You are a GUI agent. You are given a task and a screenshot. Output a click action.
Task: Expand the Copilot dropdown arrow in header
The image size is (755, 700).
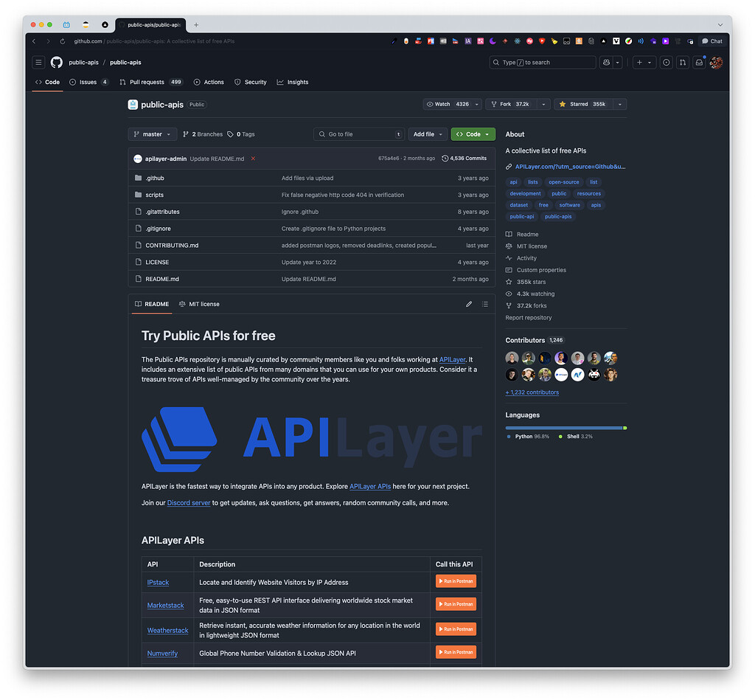pyautogui.click(x=617, y=62)
